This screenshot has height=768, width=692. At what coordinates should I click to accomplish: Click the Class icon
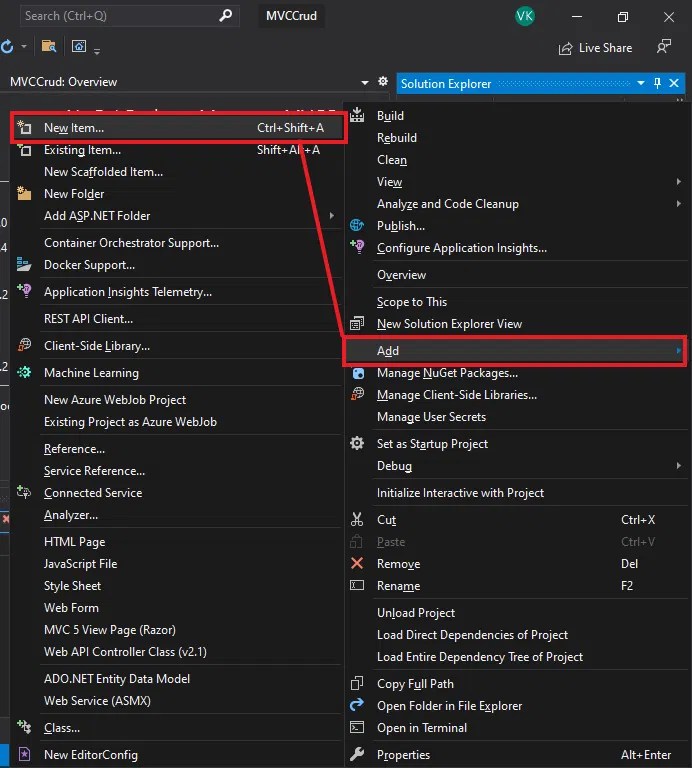[24, 727]
